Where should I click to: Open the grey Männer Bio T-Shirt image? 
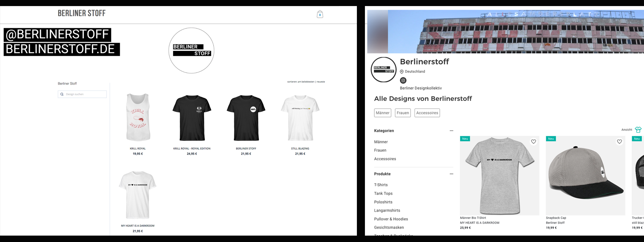tap(500, 176)
